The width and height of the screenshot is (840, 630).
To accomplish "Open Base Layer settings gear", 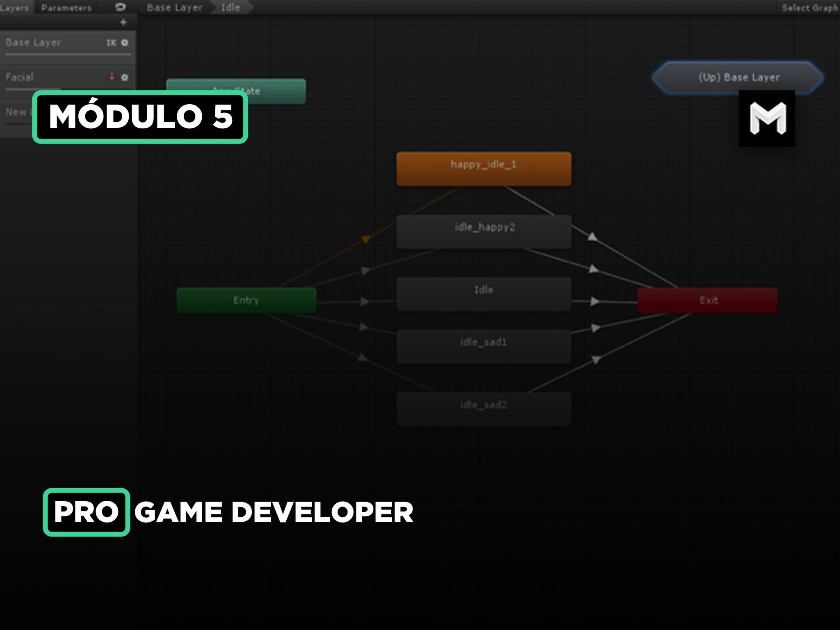I will coord(125,43).
